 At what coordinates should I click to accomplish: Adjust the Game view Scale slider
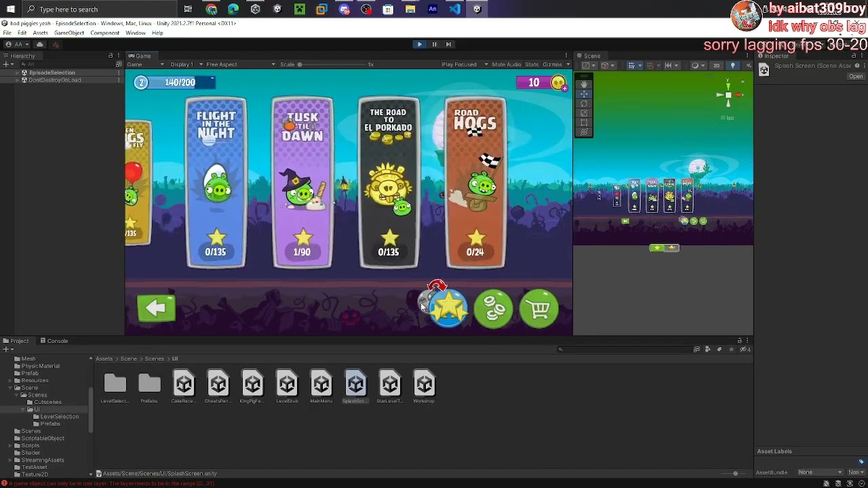(330, 64)
